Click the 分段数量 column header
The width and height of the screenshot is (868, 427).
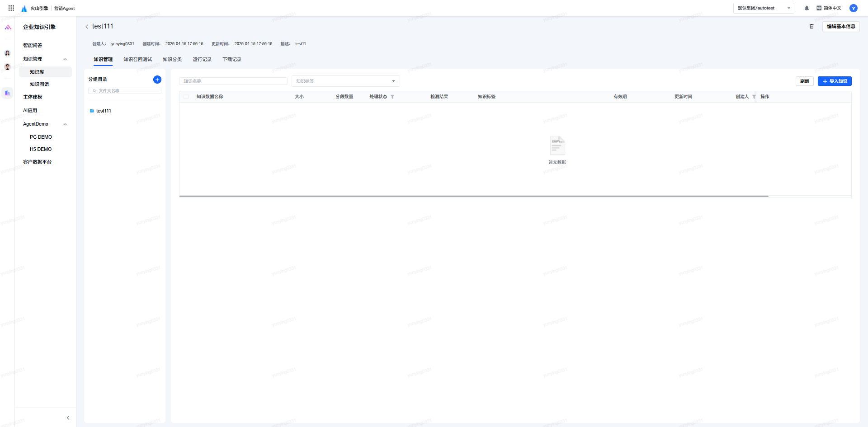point(344,97)
